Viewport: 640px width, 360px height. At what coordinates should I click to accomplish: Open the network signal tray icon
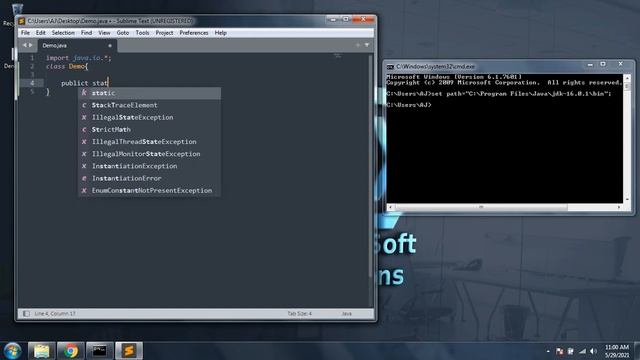coord(582,351)
